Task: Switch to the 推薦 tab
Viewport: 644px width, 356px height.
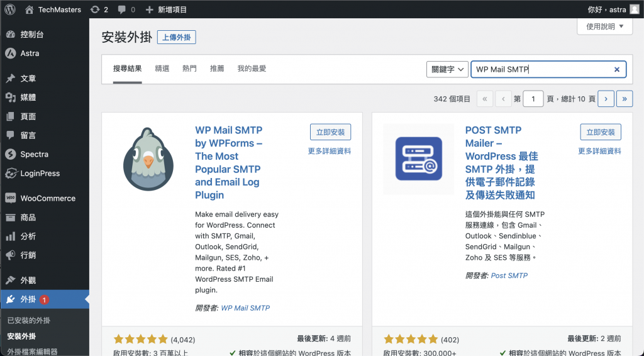Action: (217, 69)
